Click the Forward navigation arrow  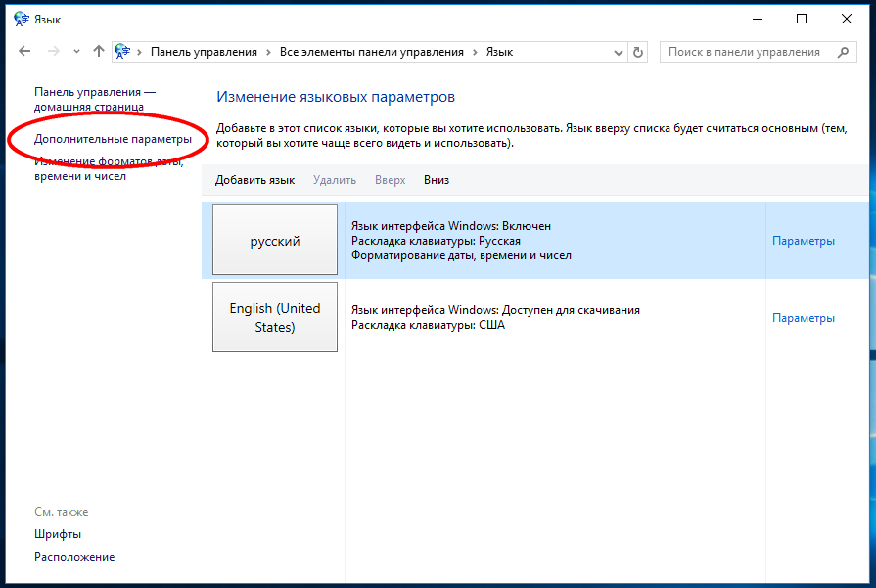pos(53,52)
